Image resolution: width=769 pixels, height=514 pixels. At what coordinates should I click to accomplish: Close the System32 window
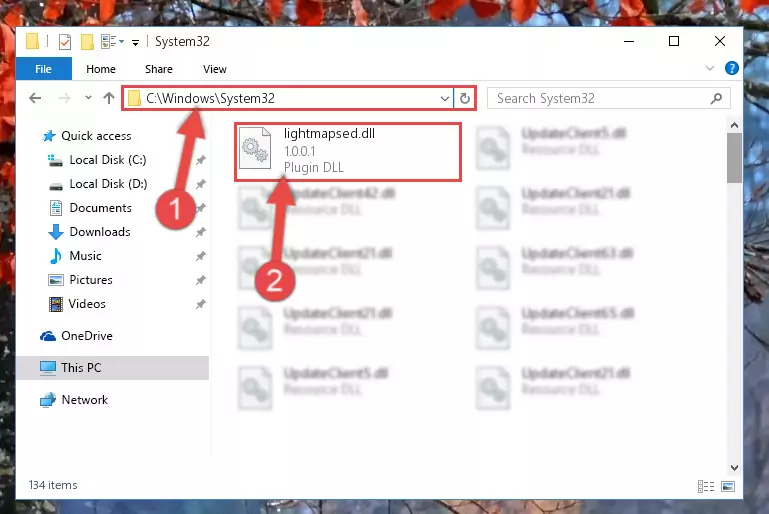click(x=719, y=42)
